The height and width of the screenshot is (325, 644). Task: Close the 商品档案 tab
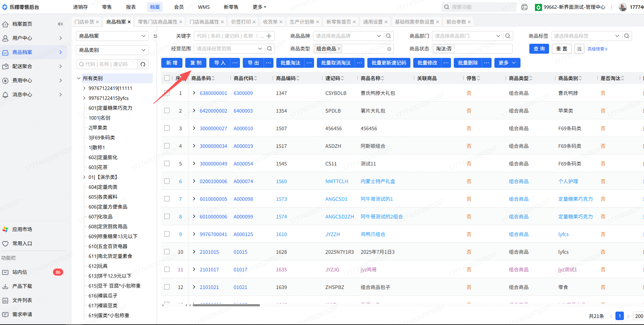point(129,22)
